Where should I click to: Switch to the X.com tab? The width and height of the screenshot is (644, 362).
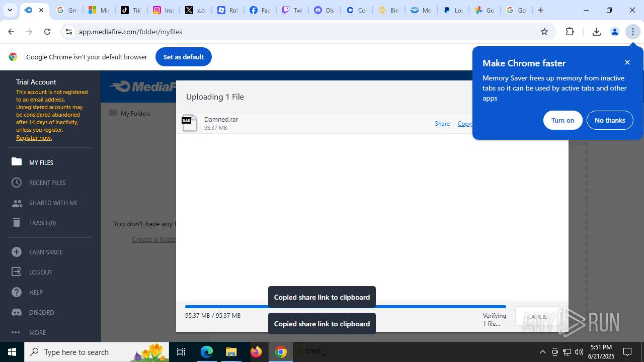coord(195,10)
